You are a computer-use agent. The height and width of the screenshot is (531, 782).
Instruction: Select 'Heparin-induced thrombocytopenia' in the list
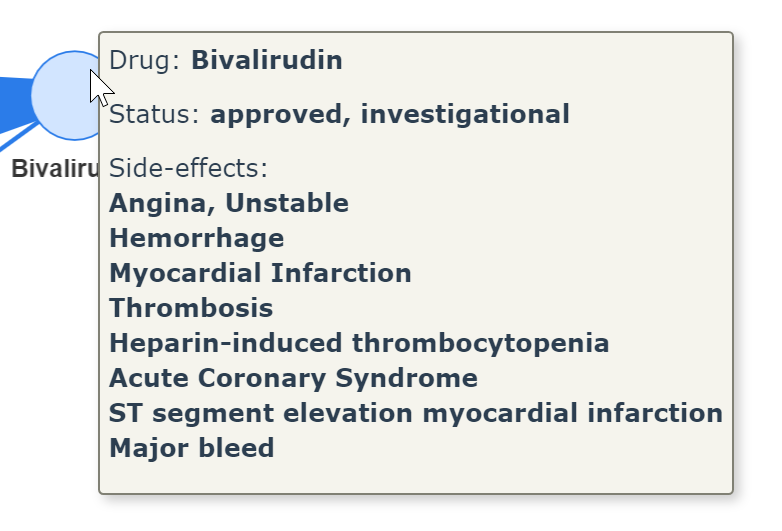pyautogui.click(x=359, y=344)
